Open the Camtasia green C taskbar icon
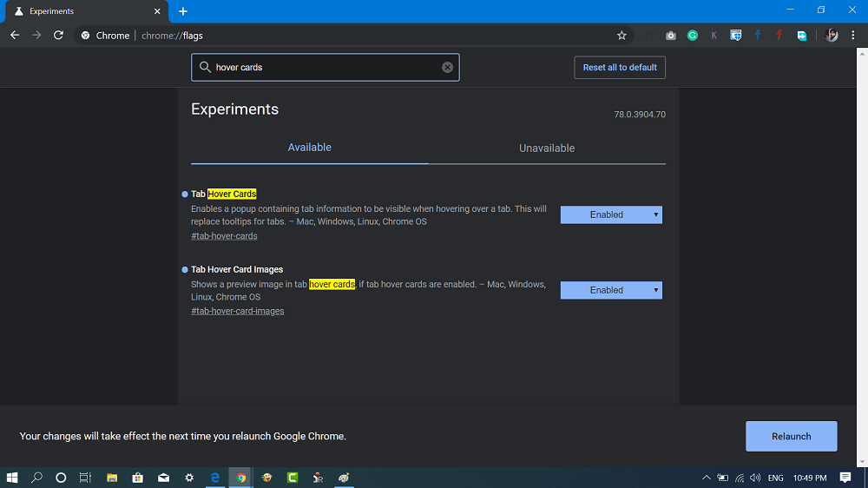 coord(293,478)
